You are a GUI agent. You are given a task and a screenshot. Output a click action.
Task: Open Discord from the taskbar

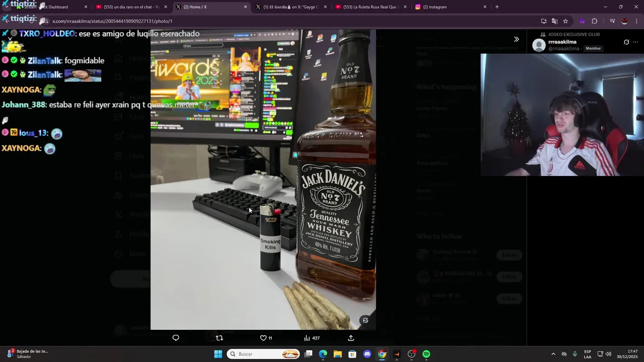(367, 354)
